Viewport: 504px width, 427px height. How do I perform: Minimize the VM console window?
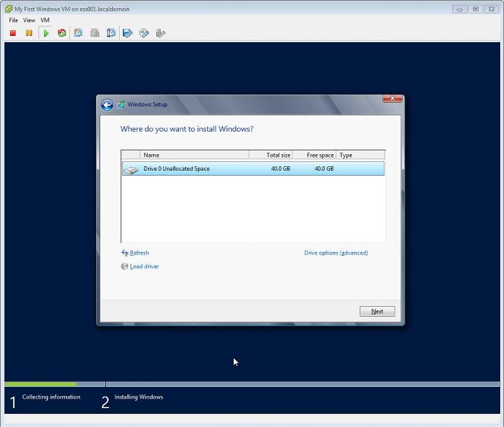pyautogui.click(x=460, y=9)
